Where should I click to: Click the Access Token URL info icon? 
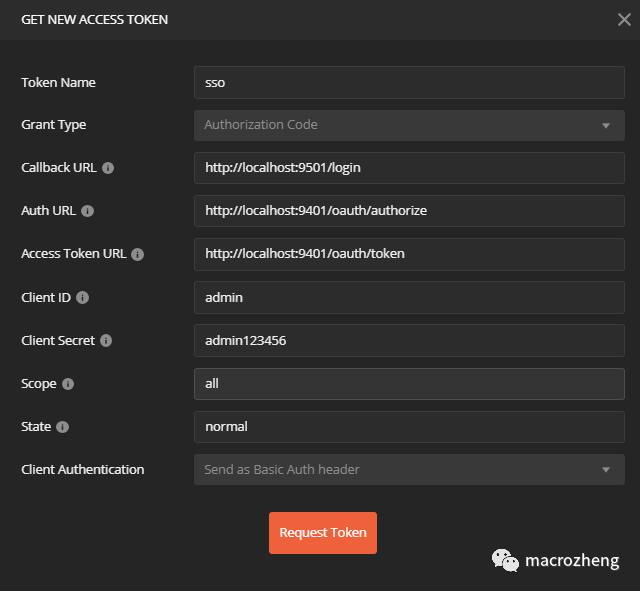pyautogui.click(x=138, y=254)
